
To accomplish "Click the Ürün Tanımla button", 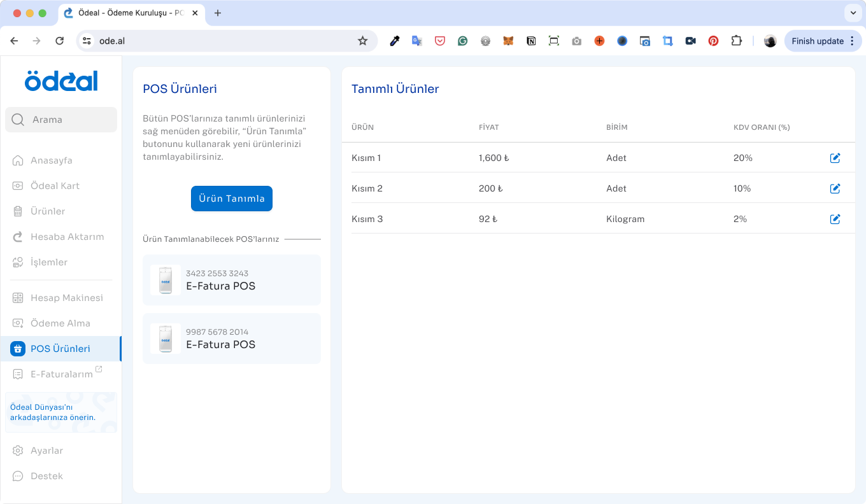I will pos(232,199).
